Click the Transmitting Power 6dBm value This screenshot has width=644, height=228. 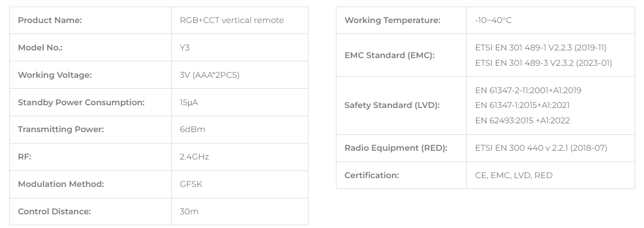[192, 129]
